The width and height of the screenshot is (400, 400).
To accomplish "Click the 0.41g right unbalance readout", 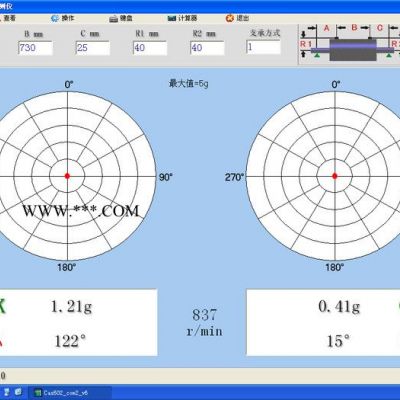I will pos(339,307).
